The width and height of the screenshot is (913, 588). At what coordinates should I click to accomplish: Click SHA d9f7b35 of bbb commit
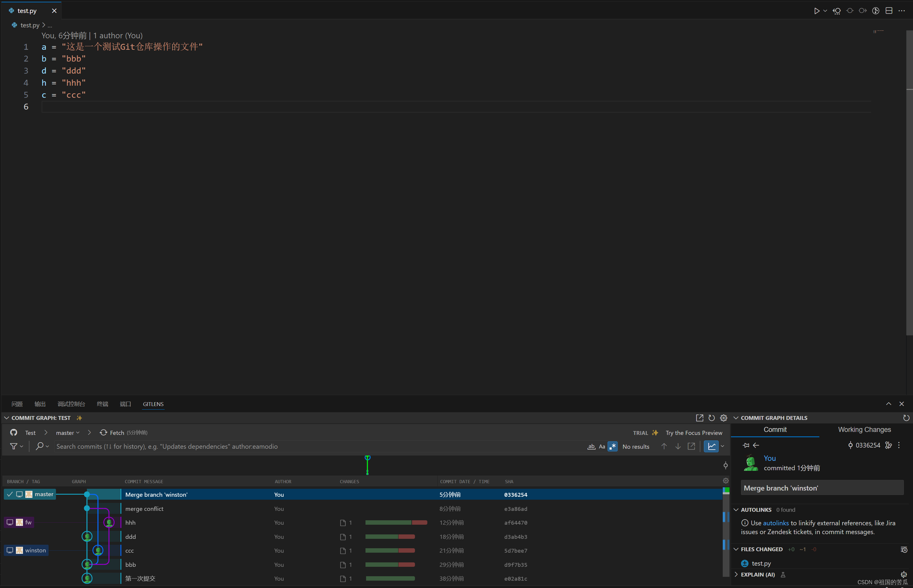[x=515, y=564]
